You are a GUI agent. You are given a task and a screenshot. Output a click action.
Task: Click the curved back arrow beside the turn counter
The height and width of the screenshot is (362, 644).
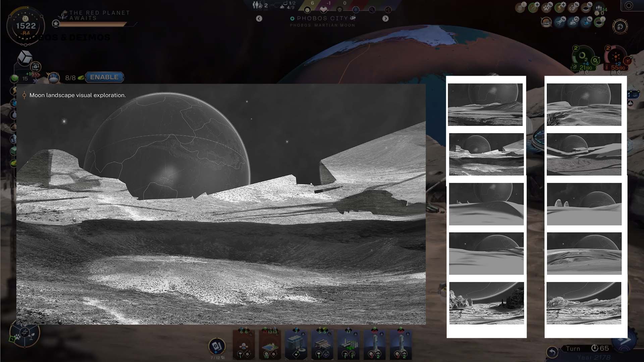[553, 351]
